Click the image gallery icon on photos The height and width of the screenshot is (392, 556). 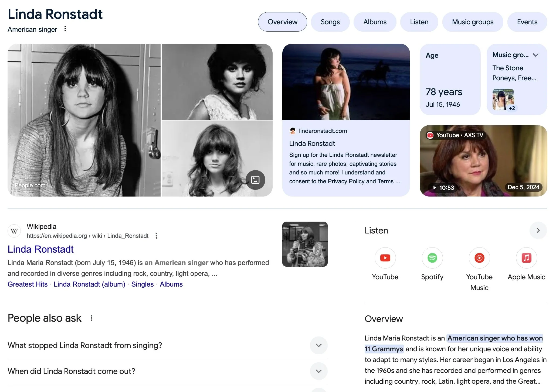pos(255,180)
